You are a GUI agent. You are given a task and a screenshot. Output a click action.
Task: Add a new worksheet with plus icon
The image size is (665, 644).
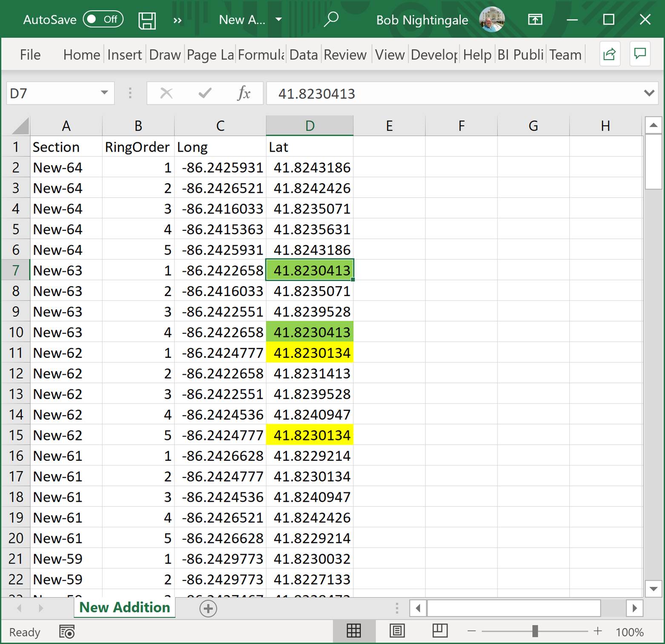point(208,608)
